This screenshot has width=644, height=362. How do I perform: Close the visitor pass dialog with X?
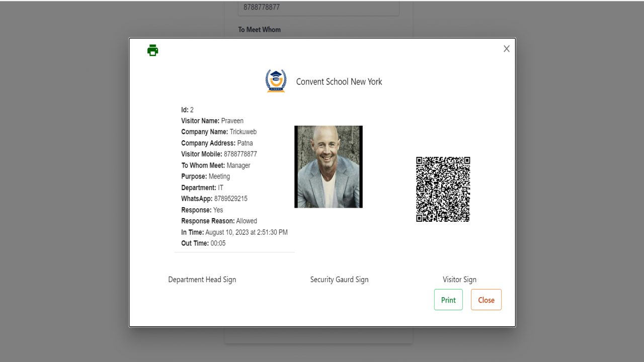[x=507, y=49]
